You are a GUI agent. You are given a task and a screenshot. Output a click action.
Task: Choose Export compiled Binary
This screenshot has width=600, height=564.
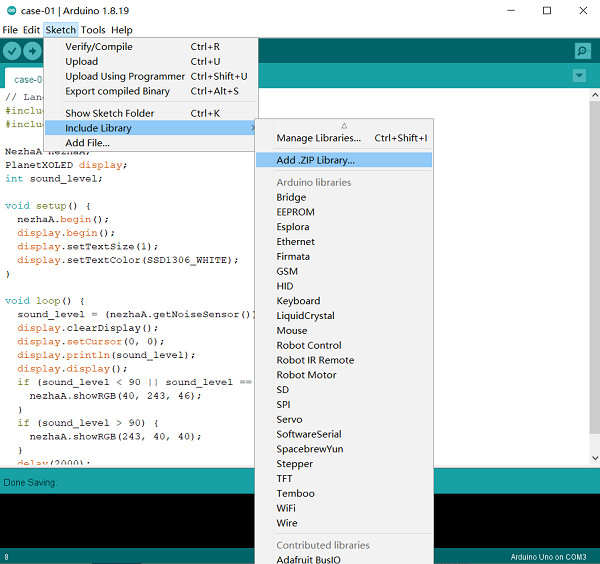150,91
